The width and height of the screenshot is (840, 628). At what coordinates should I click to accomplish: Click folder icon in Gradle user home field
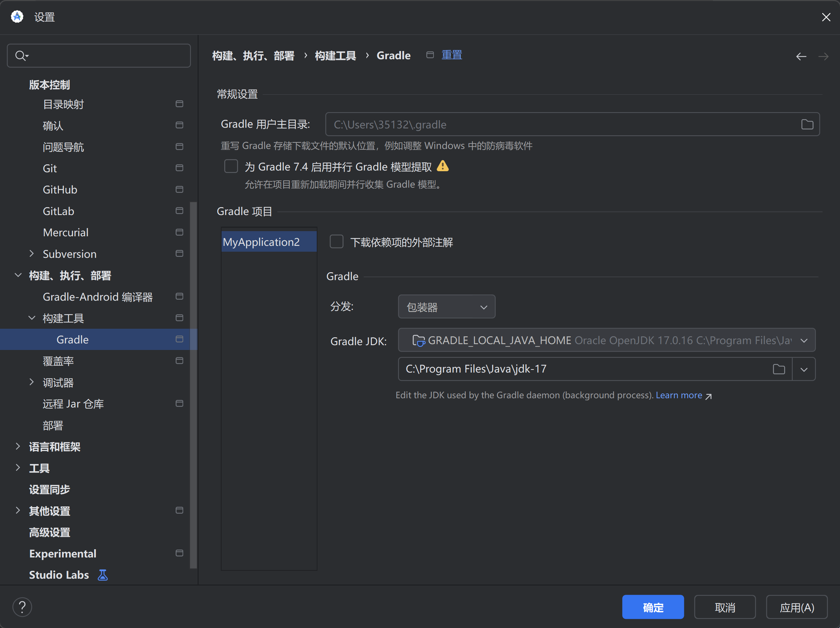pos(807,125)
